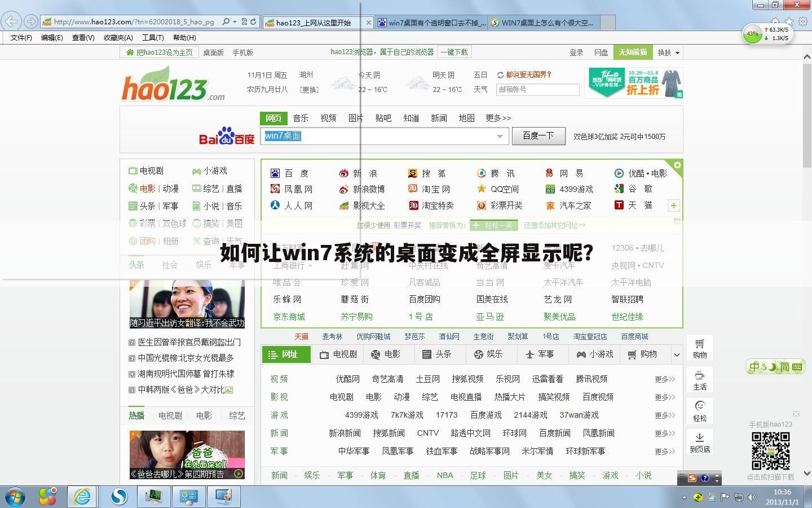Close the hao123 browser tab

369,23
